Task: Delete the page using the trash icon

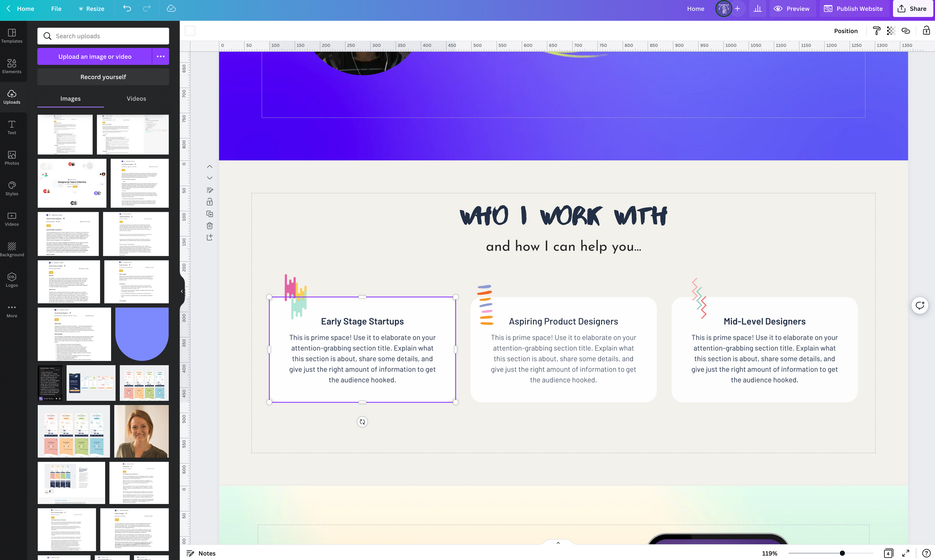Action: pyautogui.click(x=210, y=225)
